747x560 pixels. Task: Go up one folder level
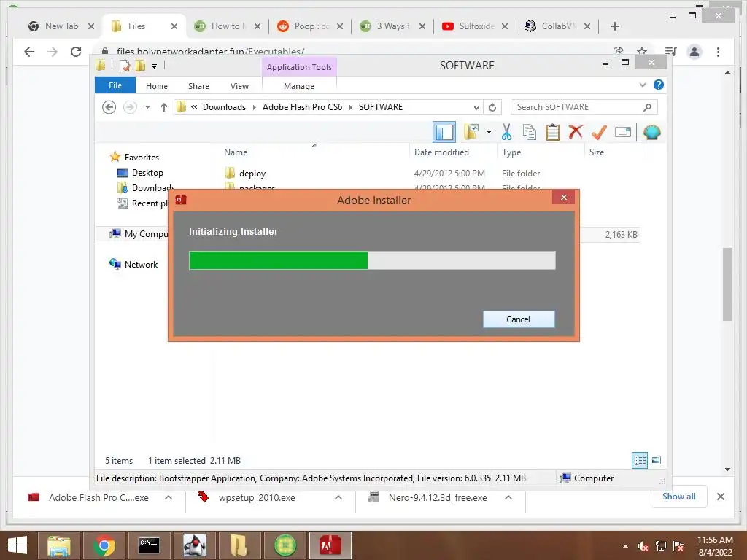tap(164, 107)
